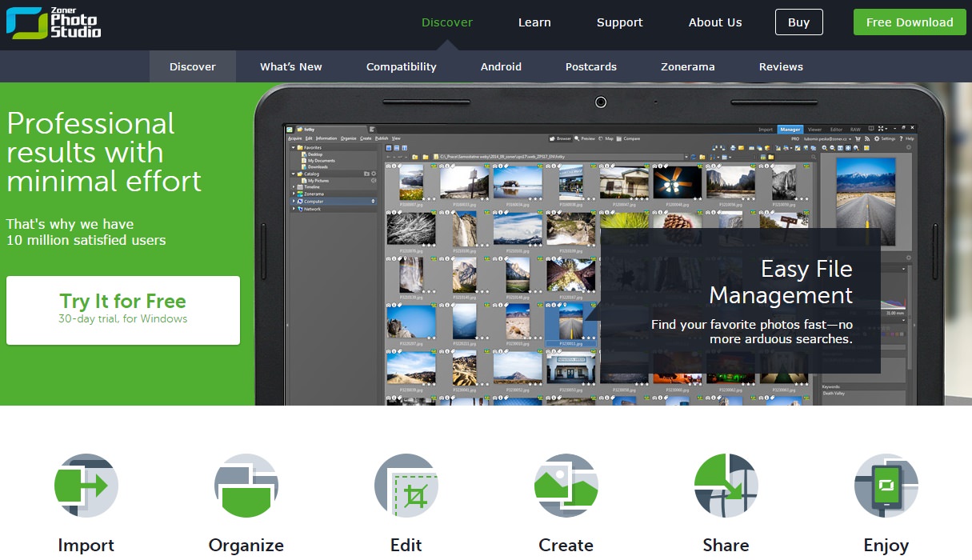Click the add catalog folder icon beside Catalog
This screenshot has width=972, height=560.
[366, 174]
